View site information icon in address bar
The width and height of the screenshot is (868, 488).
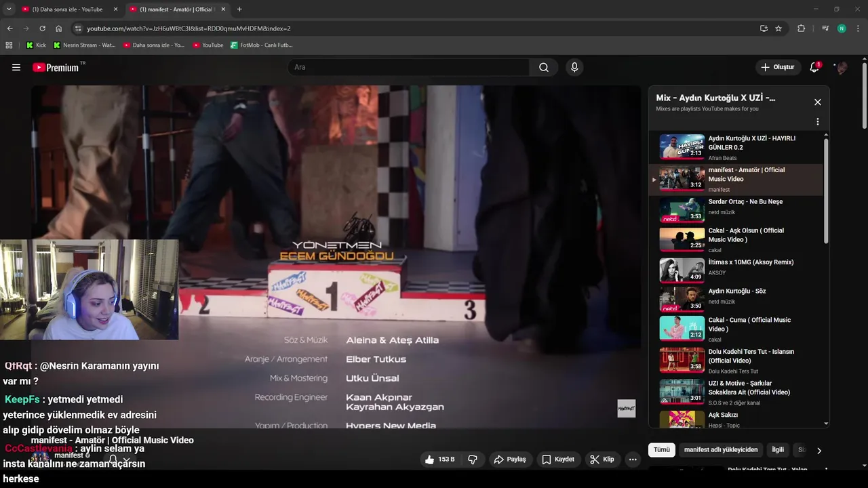pos(78,28)
